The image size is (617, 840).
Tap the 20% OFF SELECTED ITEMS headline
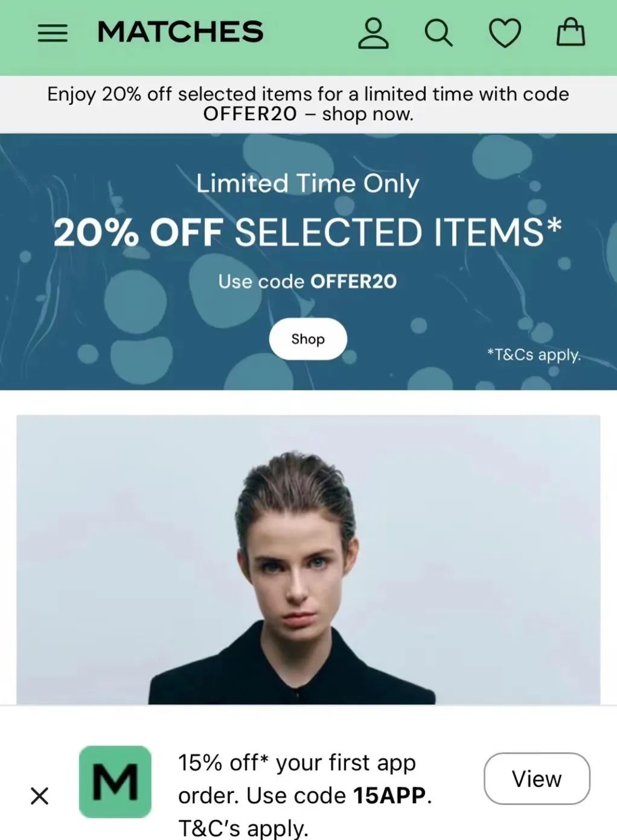(x=308, y=232)
